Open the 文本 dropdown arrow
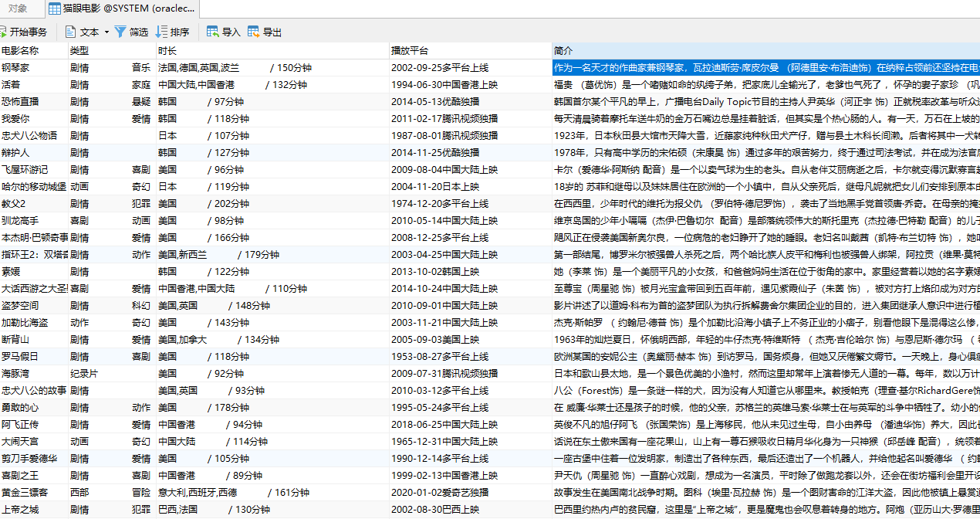Viewport: 980px width, 519px height. click(106, 32)
